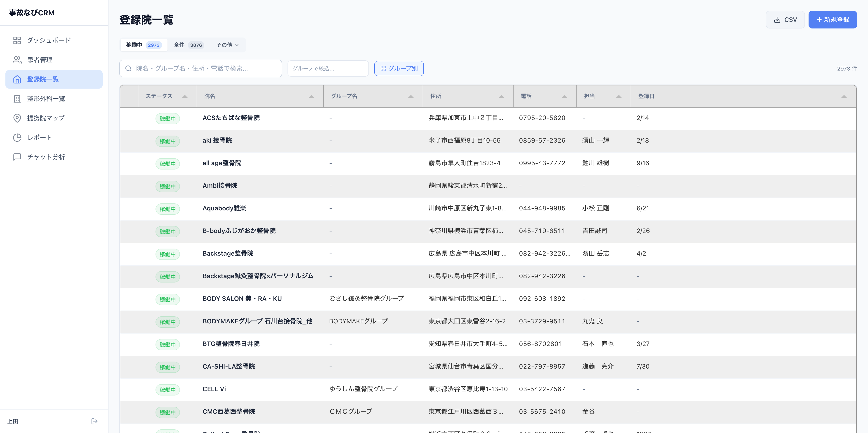
Task: Download the list using the CSV button
Action: [x=785, y=19]
